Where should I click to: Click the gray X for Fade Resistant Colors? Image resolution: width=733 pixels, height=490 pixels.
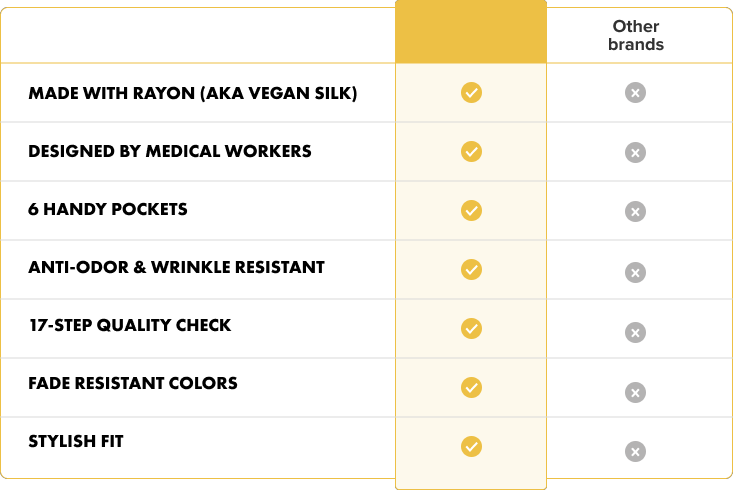click(x=635, y=392)
